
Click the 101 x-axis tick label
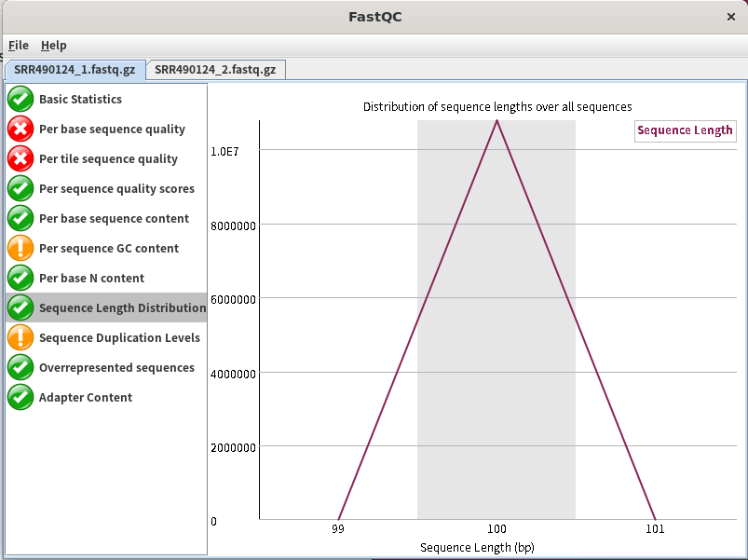[x=655, y=529]
